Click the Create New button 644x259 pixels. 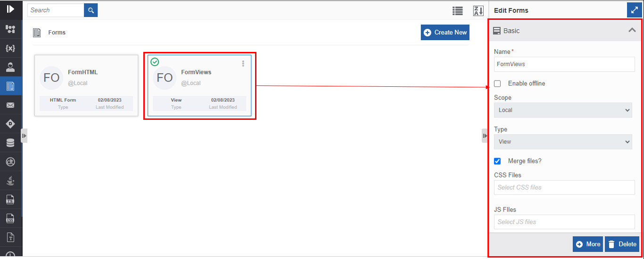coord(445,32)
